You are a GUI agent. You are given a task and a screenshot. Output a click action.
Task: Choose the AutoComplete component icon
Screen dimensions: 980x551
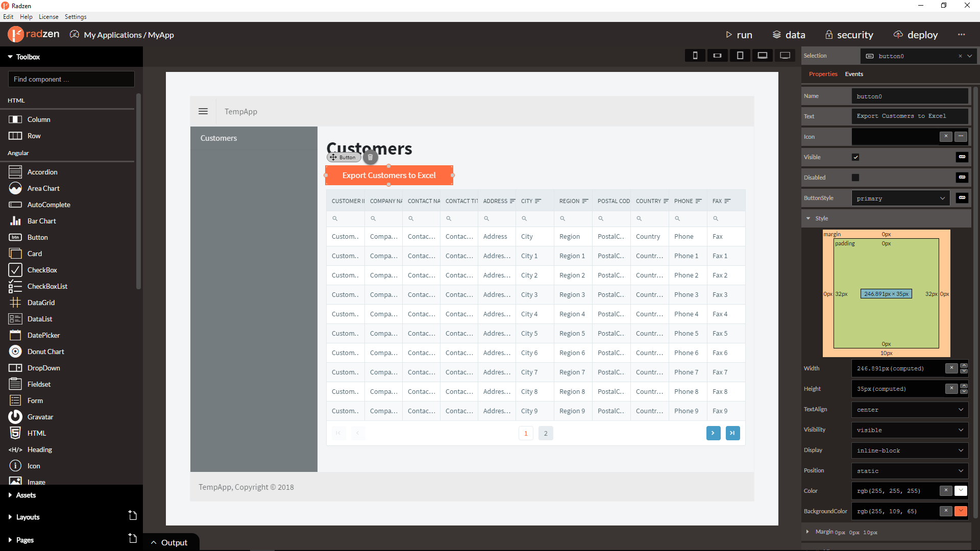tap(15, 205)
